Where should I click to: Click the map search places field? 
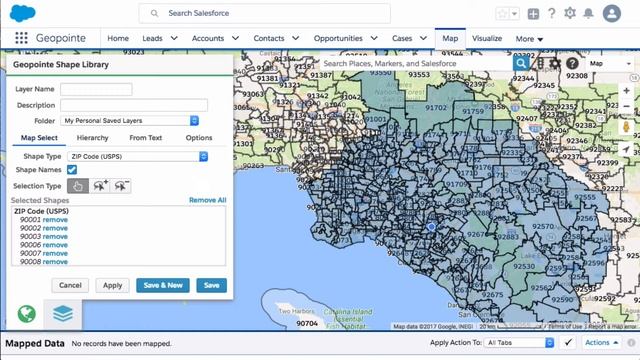pos(416,64)
